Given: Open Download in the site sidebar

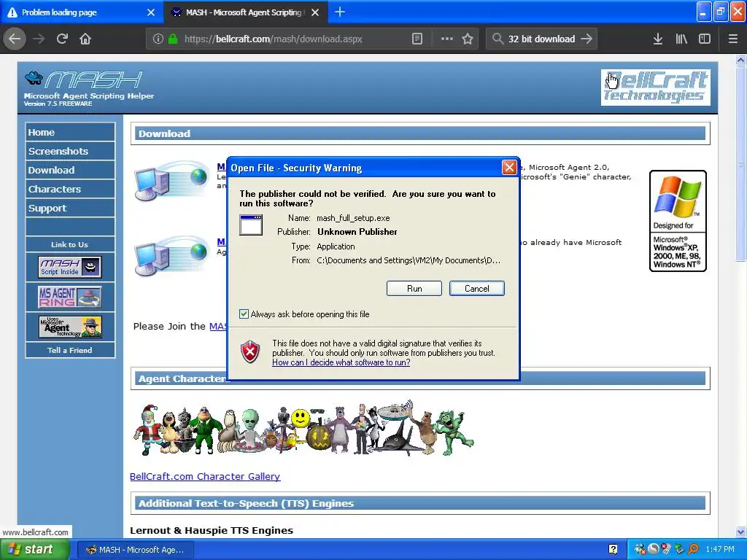Looking at the screenshot, I should (x=70, y=170).
